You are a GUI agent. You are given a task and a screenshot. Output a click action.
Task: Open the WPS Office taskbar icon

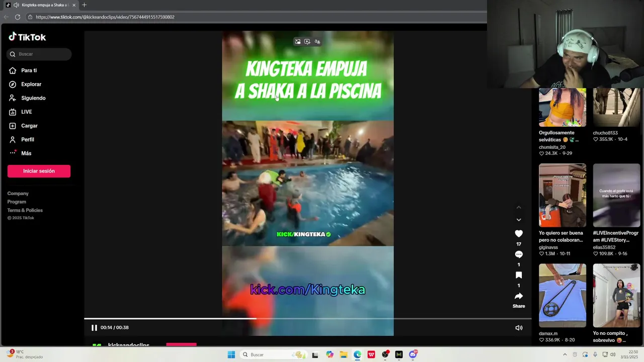pos(371,354)
